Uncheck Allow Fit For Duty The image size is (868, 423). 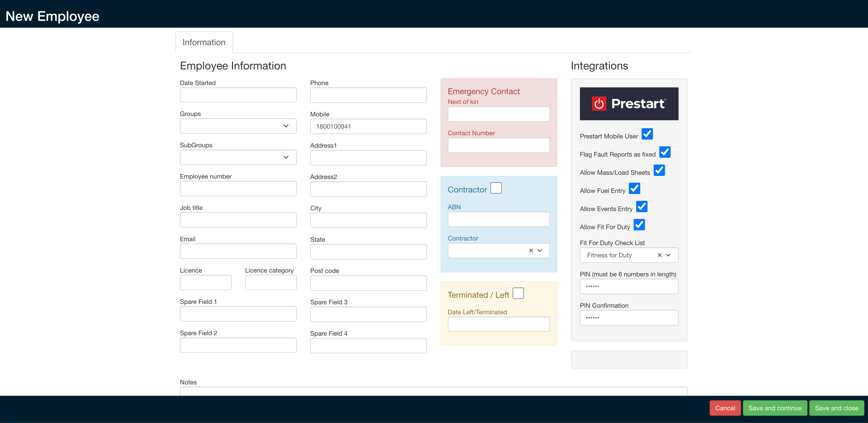[639, 225]
